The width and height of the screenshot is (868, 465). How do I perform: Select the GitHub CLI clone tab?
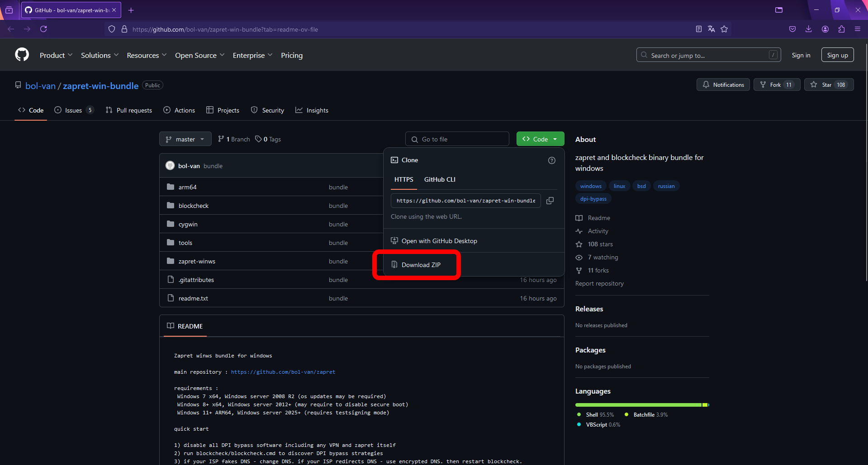(x=440, y=179)
